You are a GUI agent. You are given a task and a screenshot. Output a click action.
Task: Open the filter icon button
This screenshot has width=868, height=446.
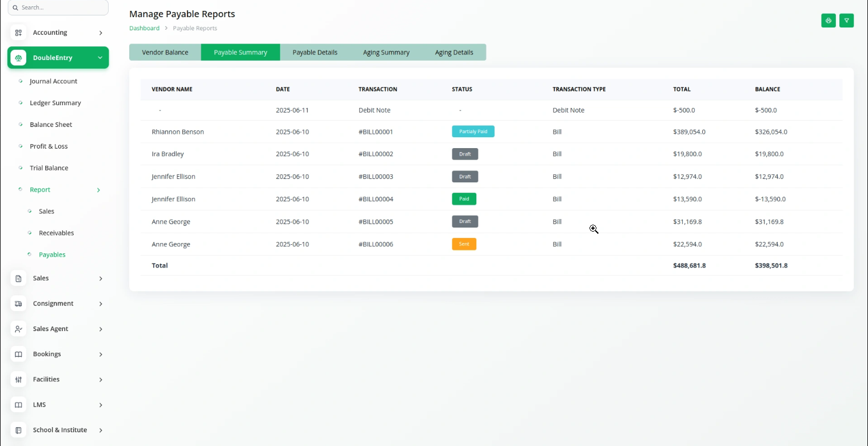click(x=846, y=21)
